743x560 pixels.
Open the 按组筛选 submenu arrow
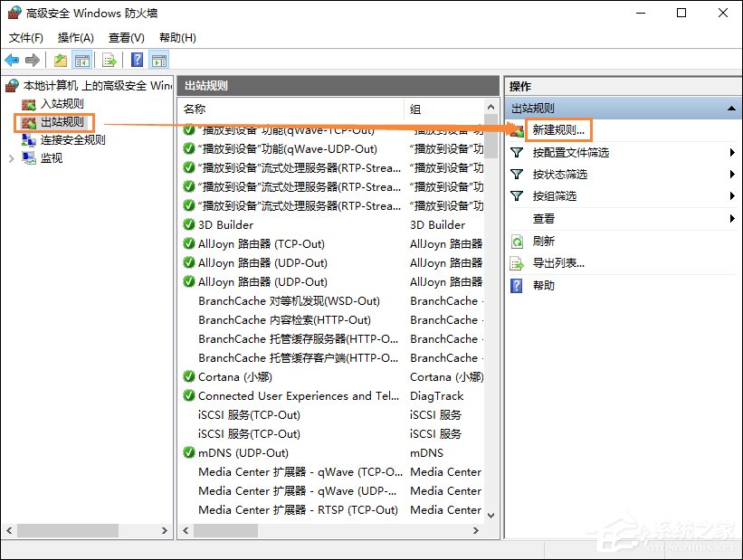click(x=731, y=195)
